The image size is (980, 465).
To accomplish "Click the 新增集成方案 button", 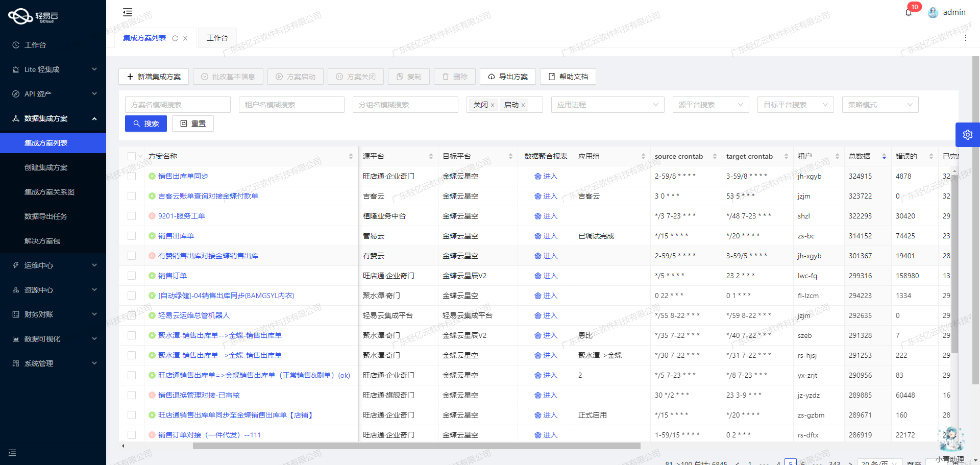I will tap(154, 77).
